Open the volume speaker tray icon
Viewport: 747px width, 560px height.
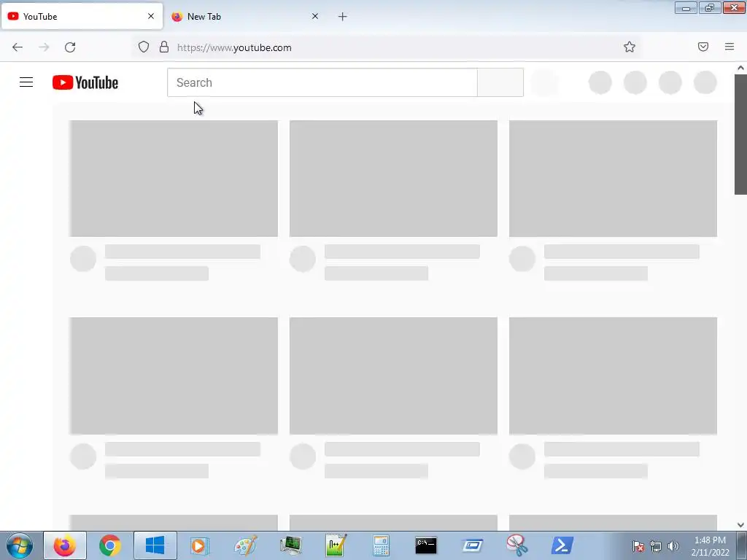(673, 546)
